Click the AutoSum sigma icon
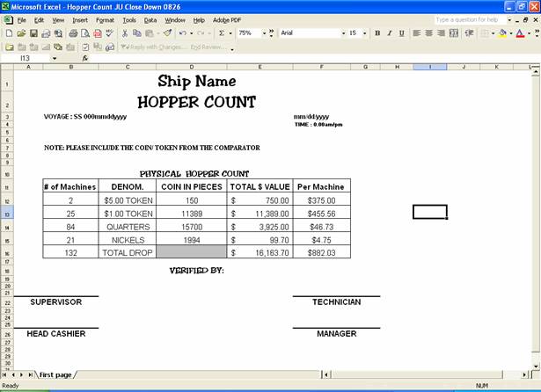 (x=221, y=33)
